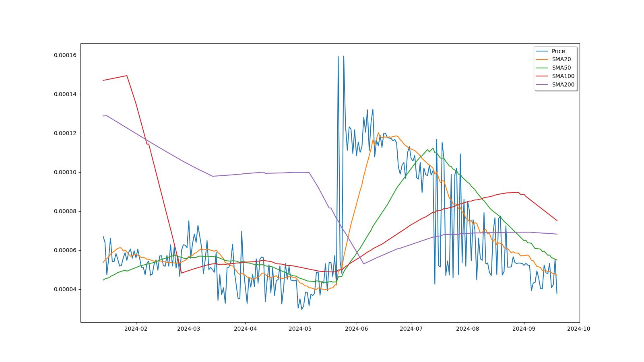Click the 2024-08 x-axis label

click(467, 329)
